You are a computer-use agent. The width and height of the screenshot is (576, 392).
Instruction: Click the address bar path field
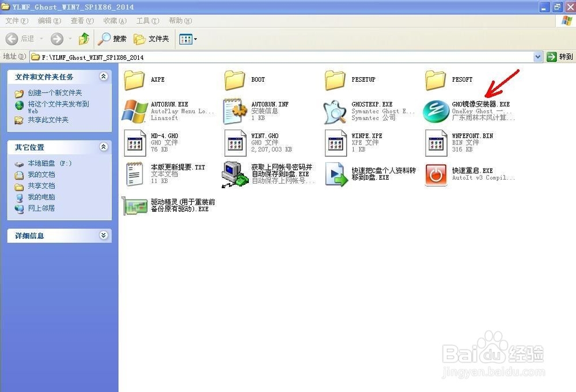[282, 57]
